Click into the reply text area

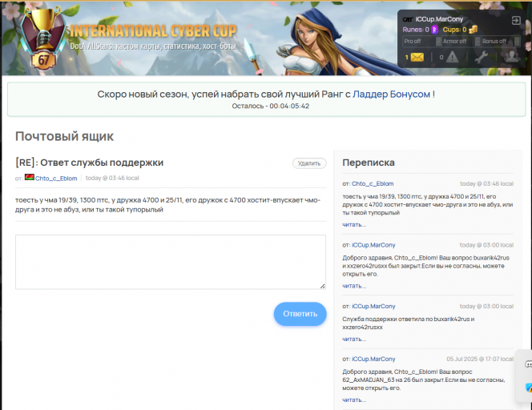click(171, 262)
